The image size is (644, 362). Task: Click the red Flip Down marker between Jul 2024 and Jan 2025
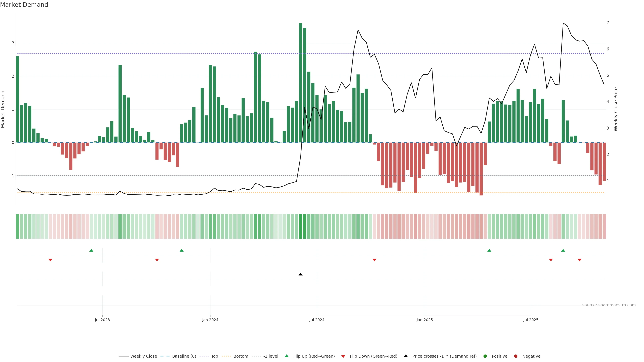click(x=374, y=260)
